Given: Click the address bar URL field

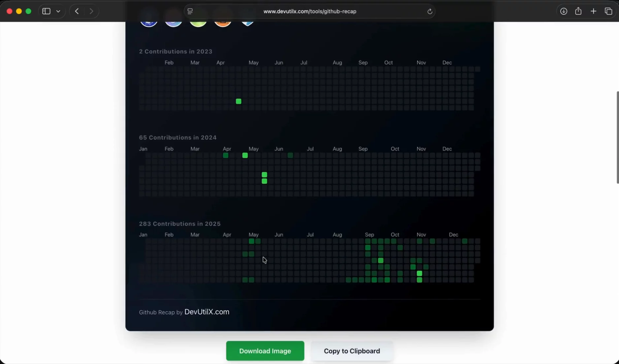Looking at the screenshot, I should [x=309, y=11].
